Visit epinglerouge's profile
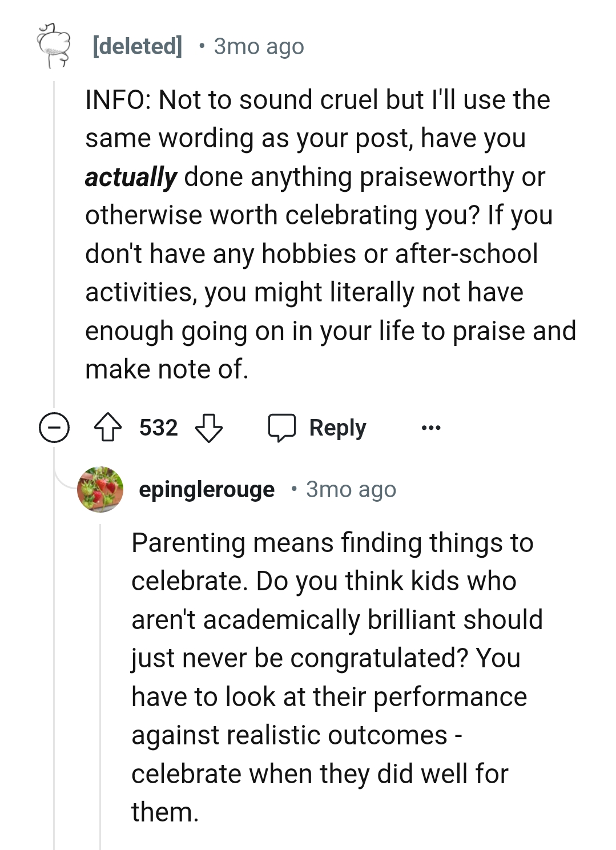Screen dimensions: 616x850 pos(207,489)
